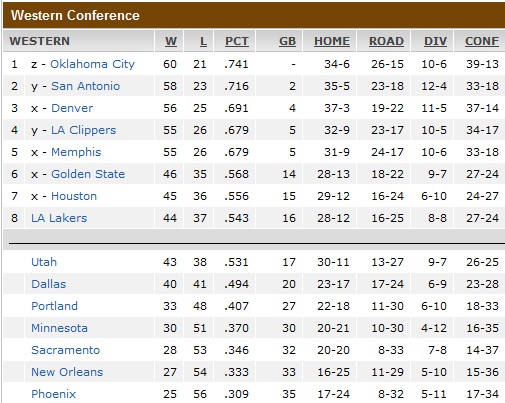Click the Houston team link
This screenshot has height=403, width=505.
click(74, 196)
